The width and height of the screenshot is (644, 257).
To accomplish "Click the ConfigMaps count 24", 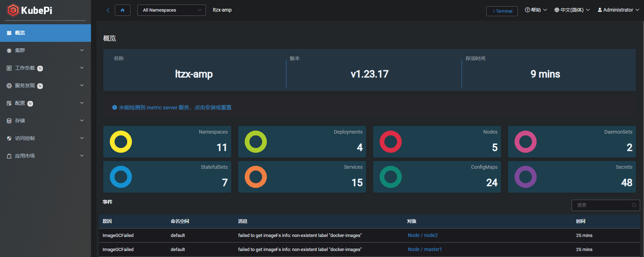I will [x=492, y=183].
